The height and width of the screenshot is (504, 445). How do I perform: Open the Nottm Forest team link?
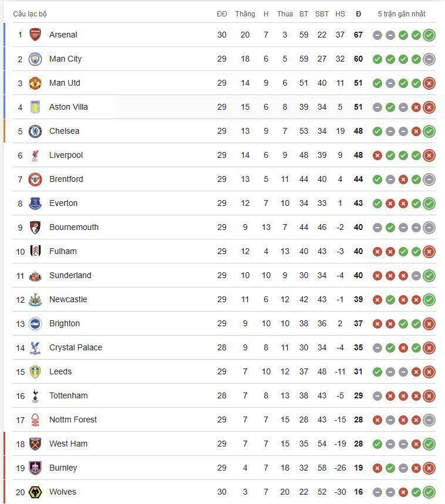(x=73, y=420)
